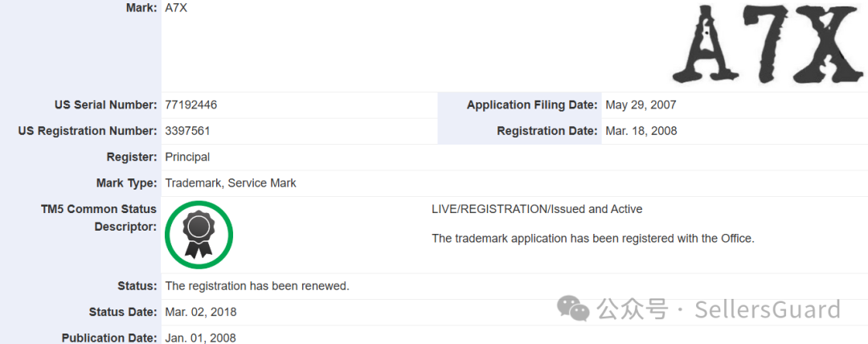
Task: Click the Principal register value
Action: pyautogui.click(x=187, y=157)
